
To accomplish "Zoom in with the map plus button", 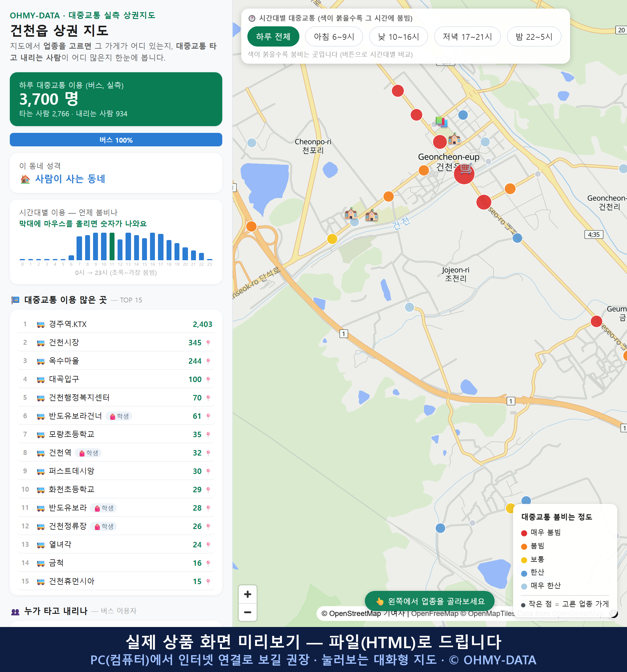I will point(247,594).
